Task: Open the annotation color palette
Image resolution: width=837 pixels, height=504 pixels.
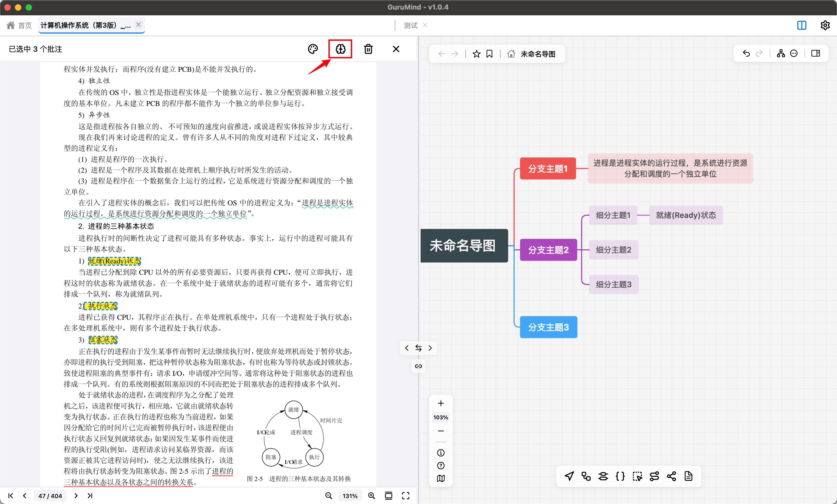Action: pyautogui.click(x=312, y=49)
